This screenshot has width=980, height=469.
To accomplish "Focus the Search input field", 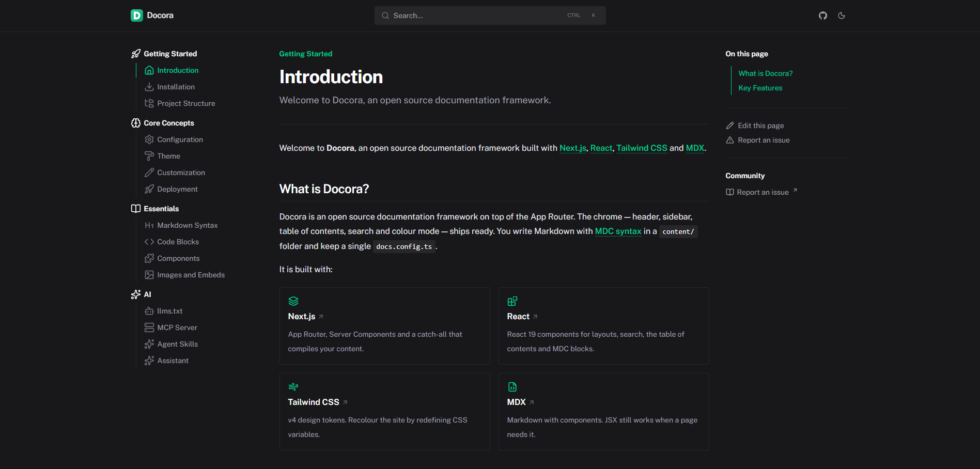I will (490, 15).
